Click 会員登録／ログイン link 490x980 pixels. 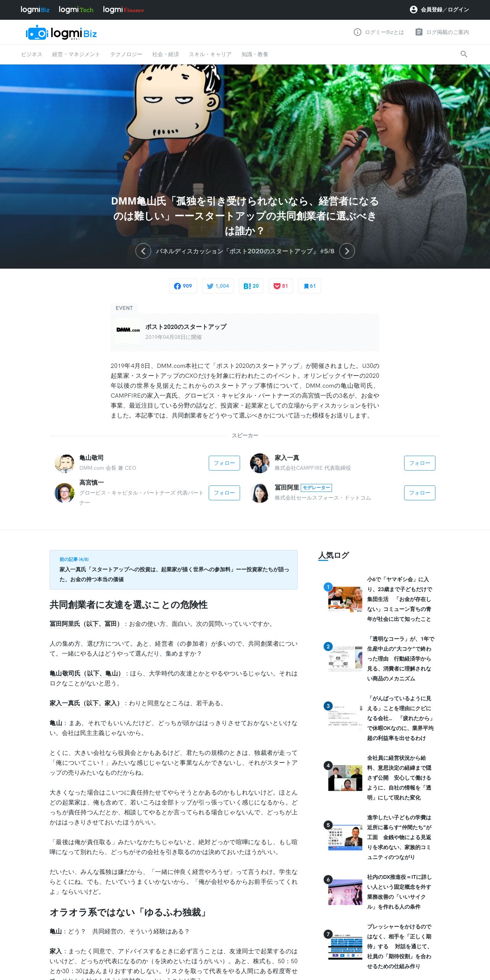(x=445, y=10)
